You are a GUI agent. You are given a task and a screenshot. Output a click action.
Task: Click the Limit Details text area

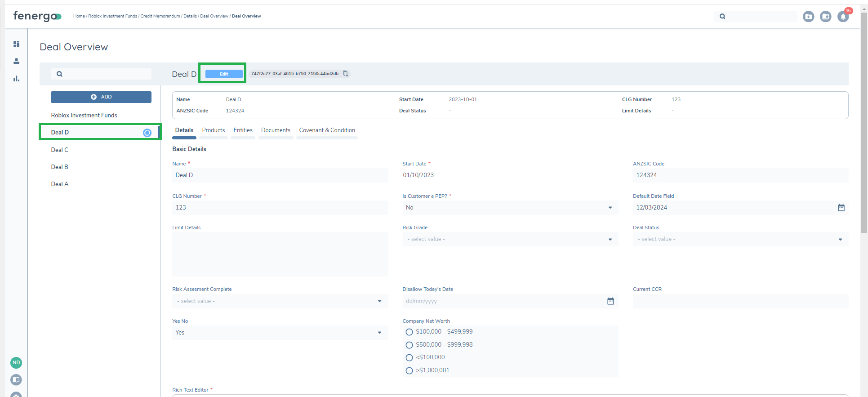pos(280,254)
